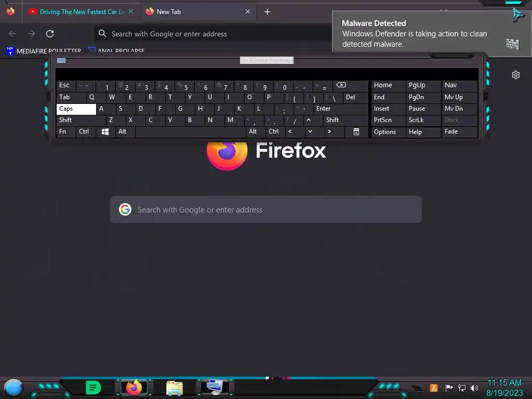Tap the PgUp key

[423, 86]
